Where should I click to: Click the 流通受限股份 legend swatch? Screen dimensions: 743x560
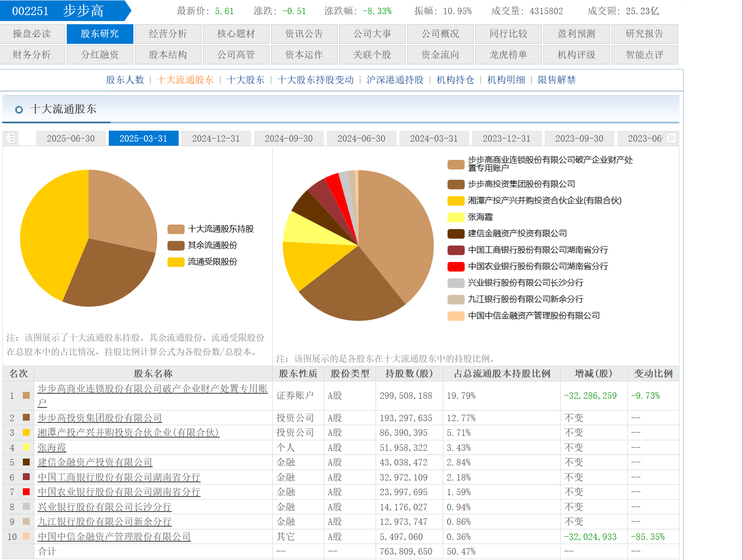(176, 262)
